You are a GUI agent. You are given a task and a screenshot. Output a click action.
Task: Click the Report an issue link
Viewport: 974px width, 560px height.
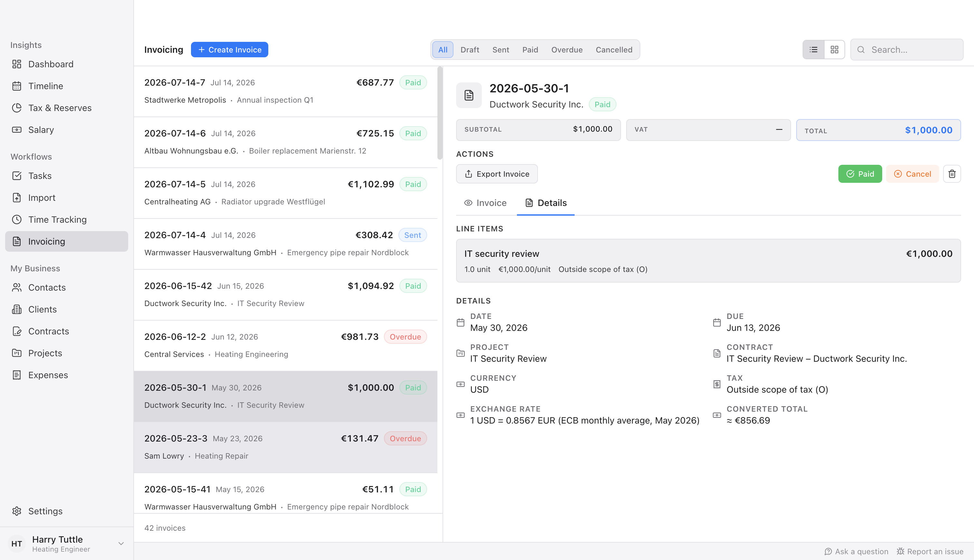pos(930,552)
